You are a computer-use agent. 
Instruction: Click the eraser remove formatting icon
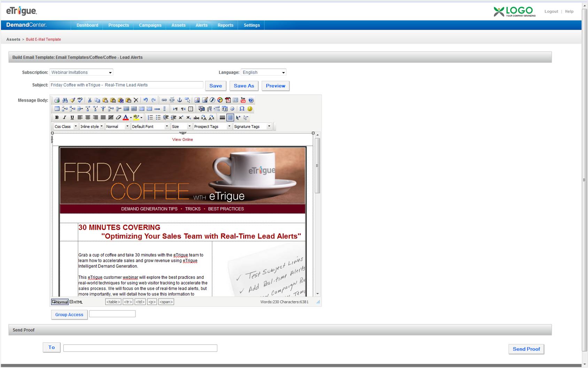118,118
